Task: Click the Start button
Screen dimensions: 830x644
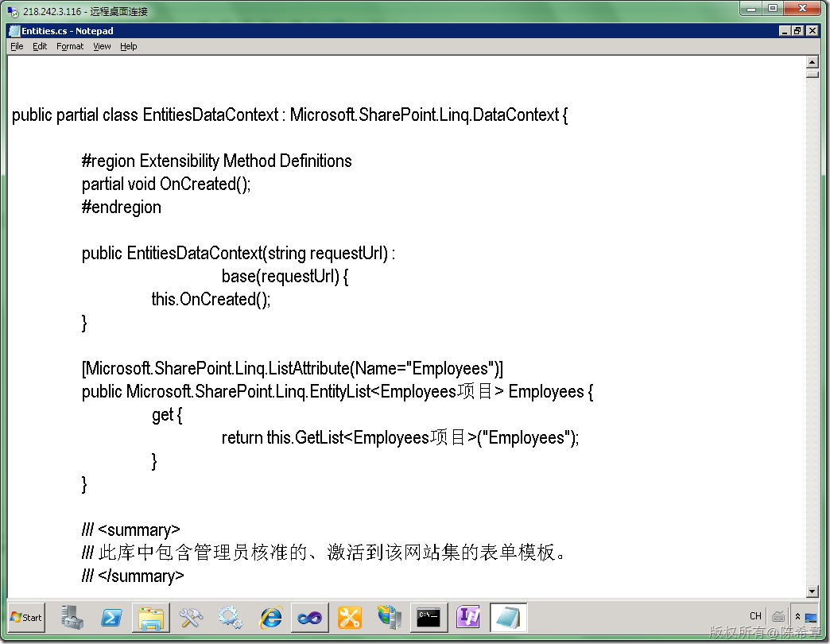Action: [x=26, y=617]
